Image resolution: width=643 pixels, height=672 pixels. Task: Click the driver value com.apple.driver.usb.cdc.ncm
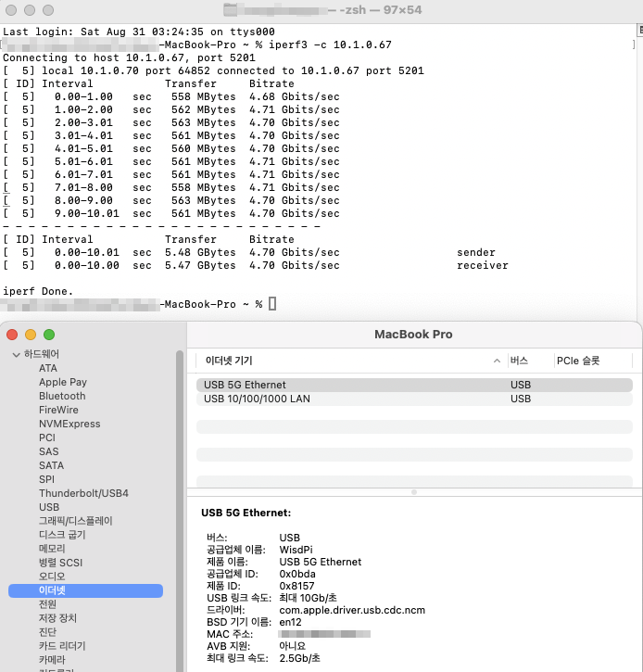click(352, 610)
